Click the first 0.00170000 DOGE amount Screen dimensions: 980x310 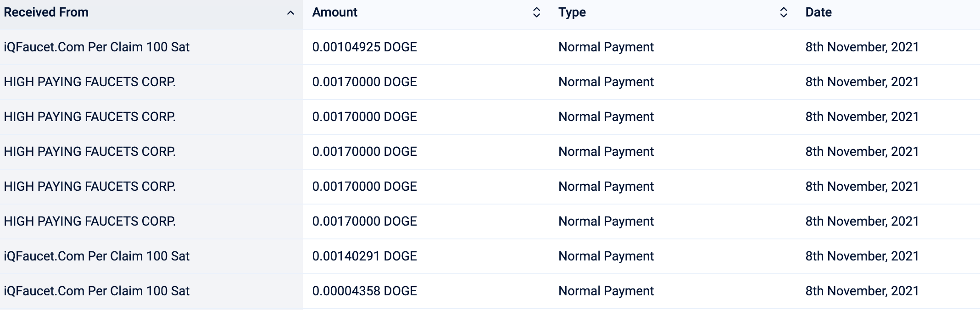364,82
